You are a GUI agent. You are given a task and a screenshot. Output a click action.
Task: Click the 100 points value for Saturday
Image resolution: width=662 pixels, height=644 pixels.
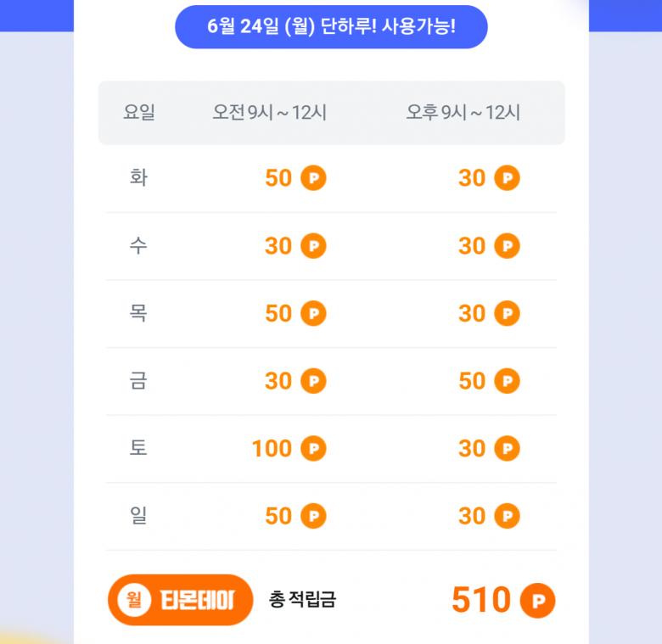pos(272,449)
